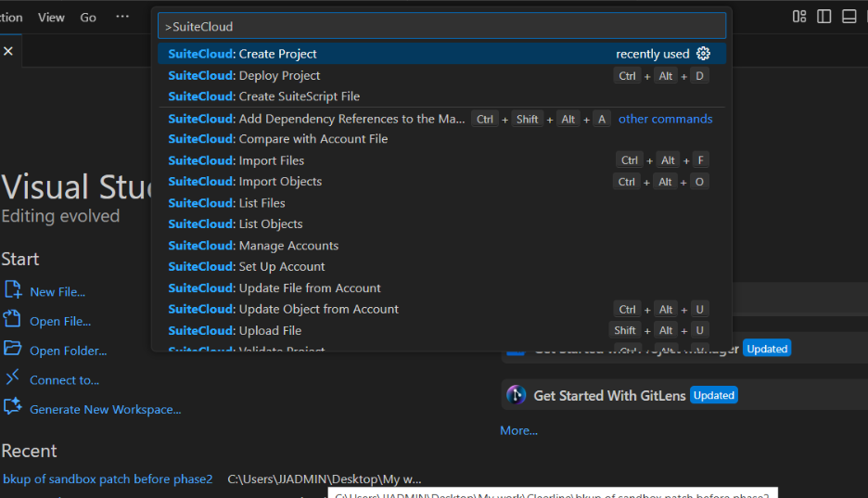
Task: Click the New File icon
Action: 13,291
